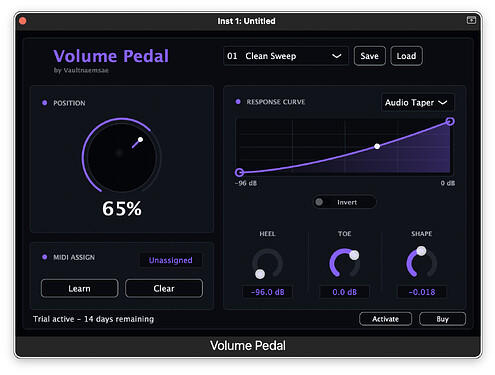
Task: Activate the plugin license
Action: (385, 319)
